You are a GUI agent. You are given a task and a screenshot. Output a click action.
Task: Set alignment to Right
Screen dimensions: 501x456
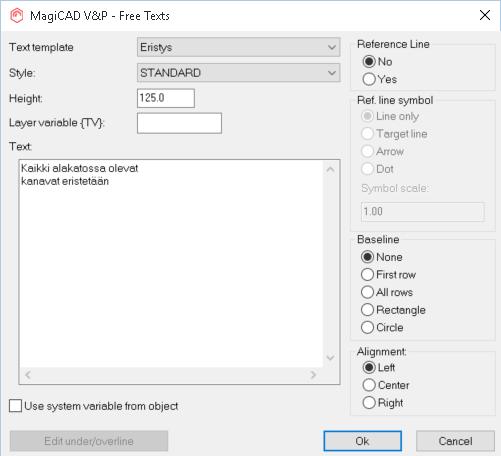tap(383, 403)
